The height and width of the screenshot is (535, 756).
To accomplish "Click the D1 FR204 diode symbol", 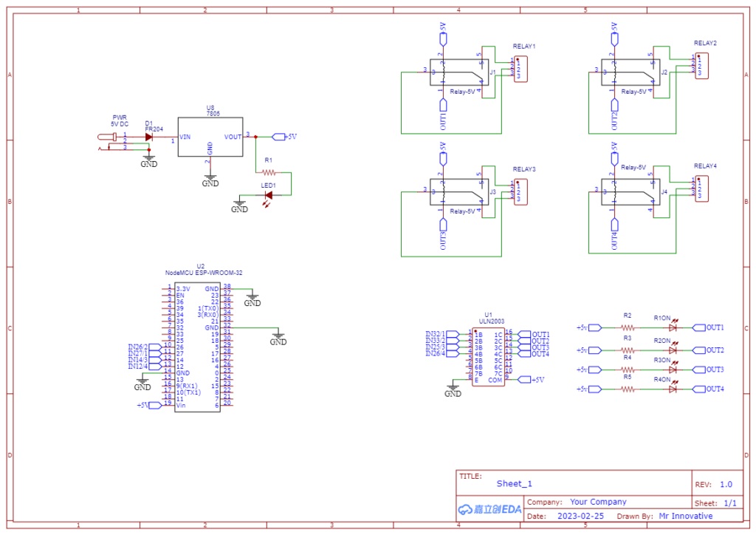I will click(149, 137).
